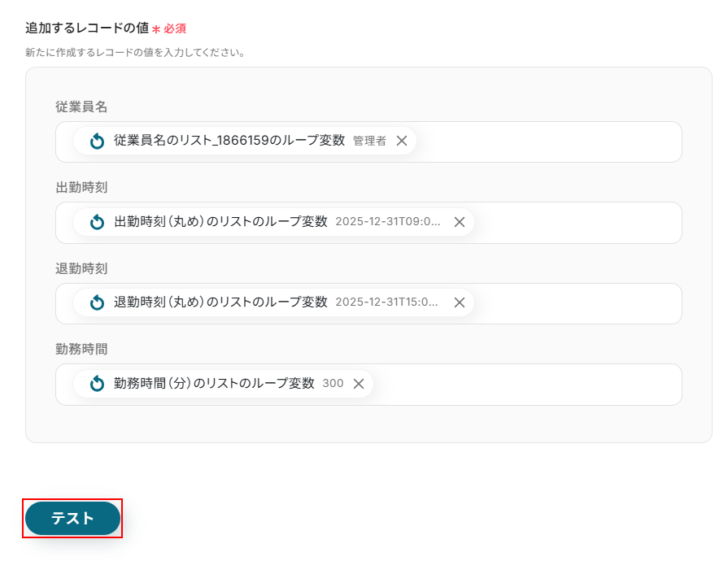The image size is (728, 561).
Task: Click the 2025-12-31T09:0... sample value
Action: point(388,221)
